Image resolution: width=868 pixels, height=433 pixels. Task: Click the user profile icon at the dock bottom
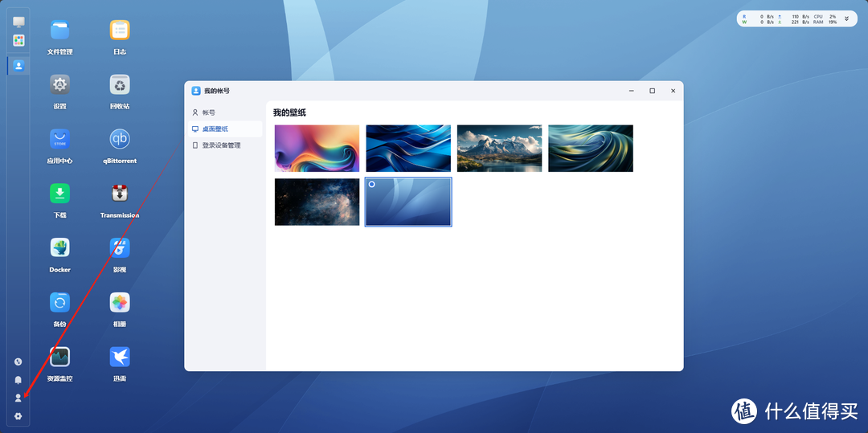pyautogui.click(x=18, y=398)
